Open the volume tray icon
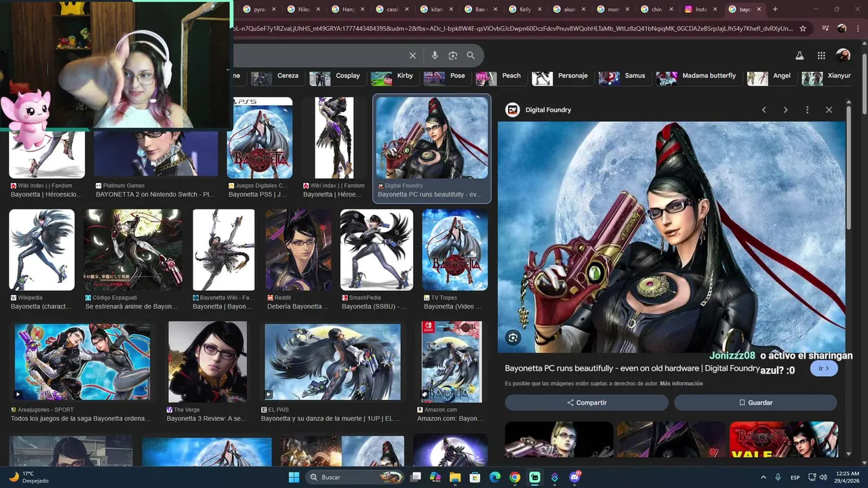 (822, 477)
